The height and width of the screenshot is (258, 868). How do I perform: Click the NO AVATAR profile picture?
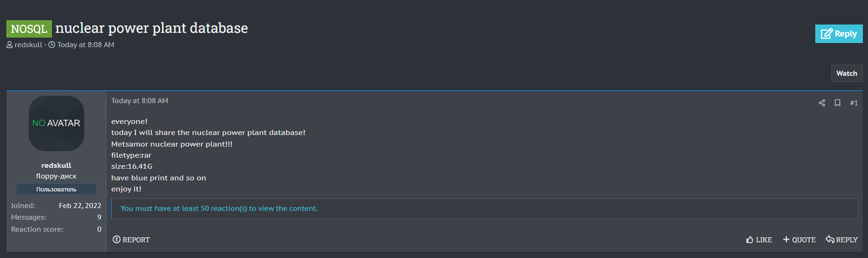pyautogui.click(x=56, y=123)
